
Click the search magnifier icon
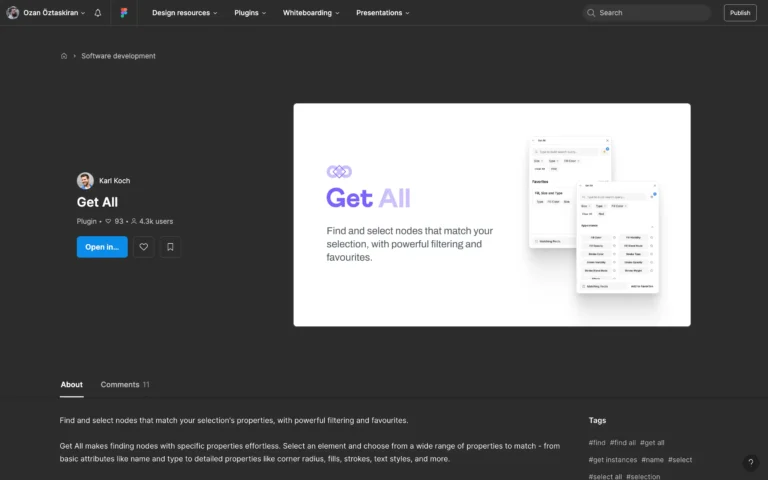(592, 13)
